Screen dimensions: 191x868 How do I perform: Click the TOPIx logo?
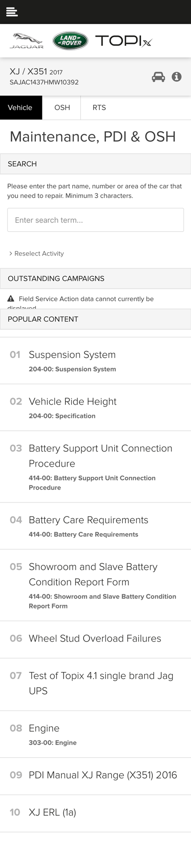click(123, 41)
